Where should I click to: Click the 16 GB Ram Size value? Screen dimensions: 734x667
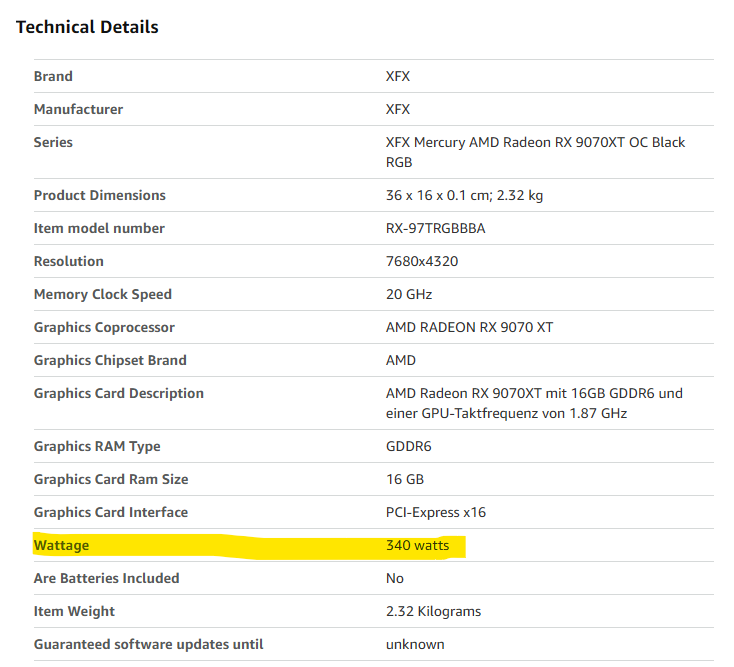point(404,479)
